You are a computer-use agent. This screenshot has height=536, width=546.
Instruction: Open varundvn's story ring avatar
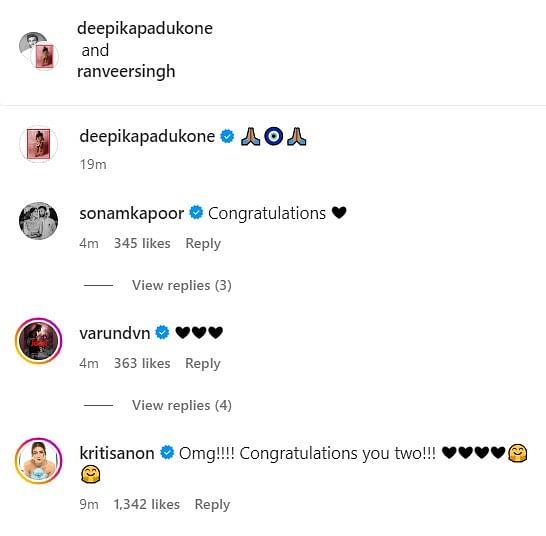point(38,341)
